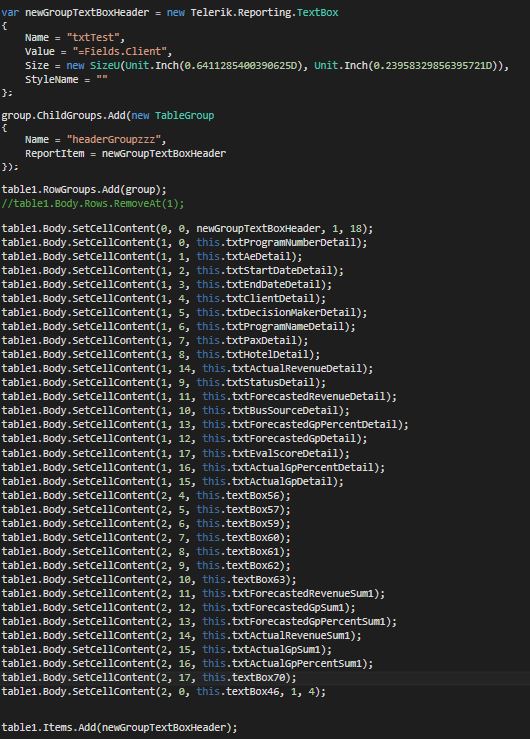Click txtForecastedRevenueSum1 identifier
This screenshot has height=739, width=530.
pyautogui.click(x=302, y=593)
